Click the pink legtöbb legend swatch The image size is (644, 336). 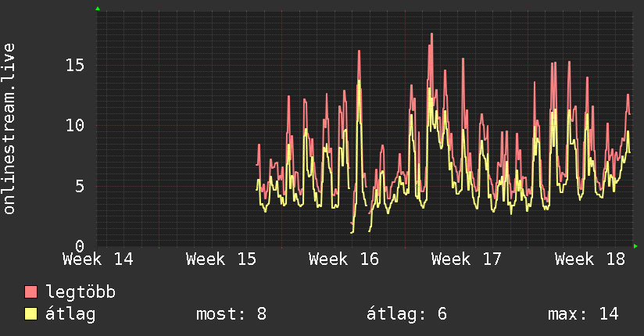click(x=30, y=291)
